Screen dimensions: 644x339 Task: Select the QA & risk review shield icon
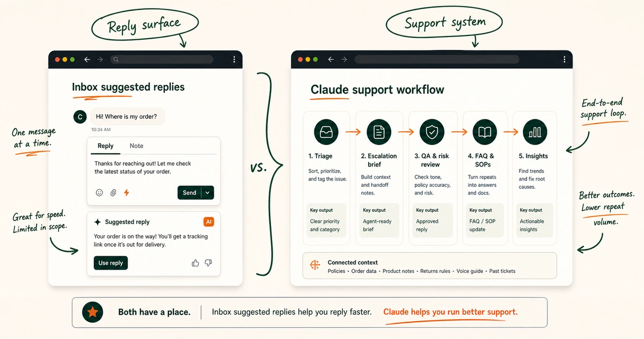click(431, 132)
